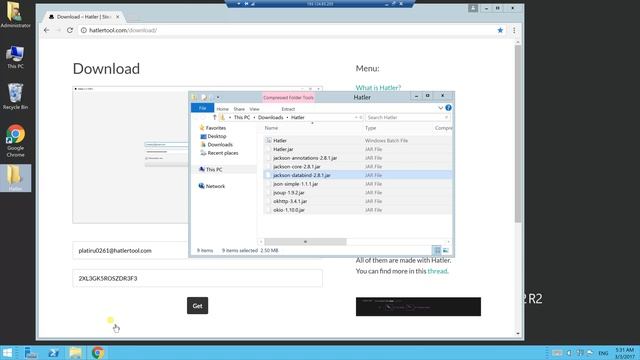The width and height of the screenshot is (640, 360).
Task: Sort by the Type column header
Action: (371, 128)
